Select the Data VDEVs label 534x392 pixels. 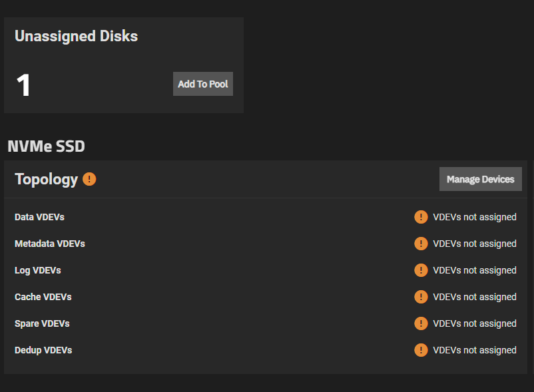click(39, 217)
